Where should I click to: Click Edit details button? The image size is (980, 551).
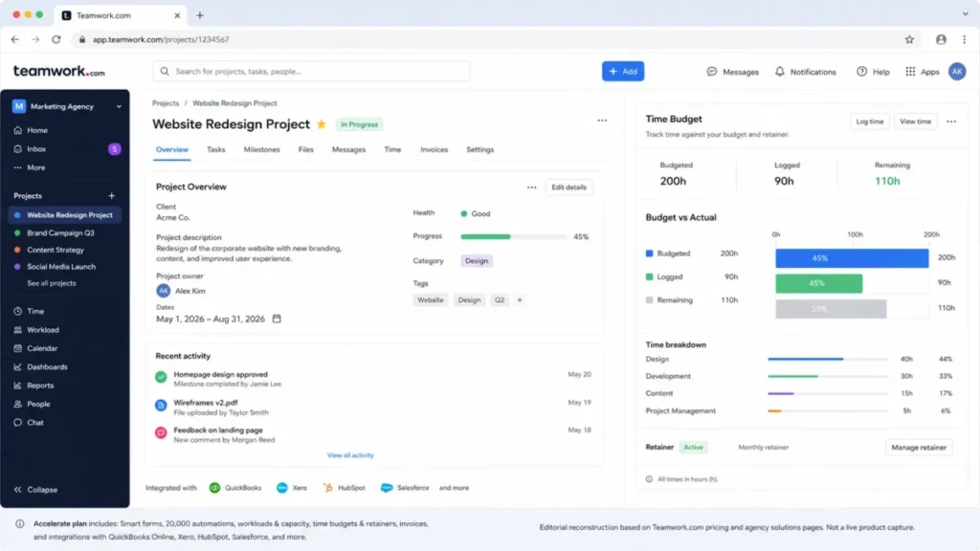[x=568, y=187]
